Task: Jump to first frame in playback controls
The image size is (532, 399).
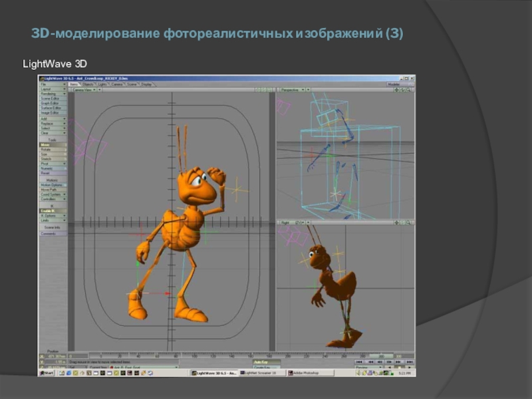Action: pyautogui.click(x=359, y=362)
